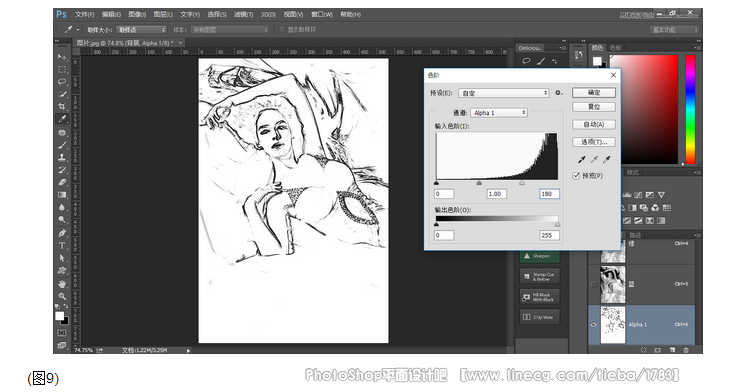Open the File menu

point(84,14)
